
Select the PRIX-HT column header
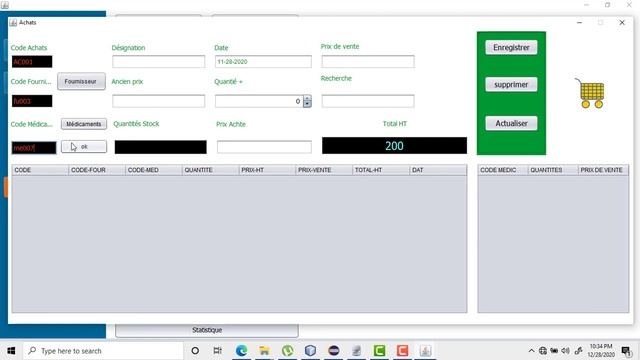pos(267,170)
